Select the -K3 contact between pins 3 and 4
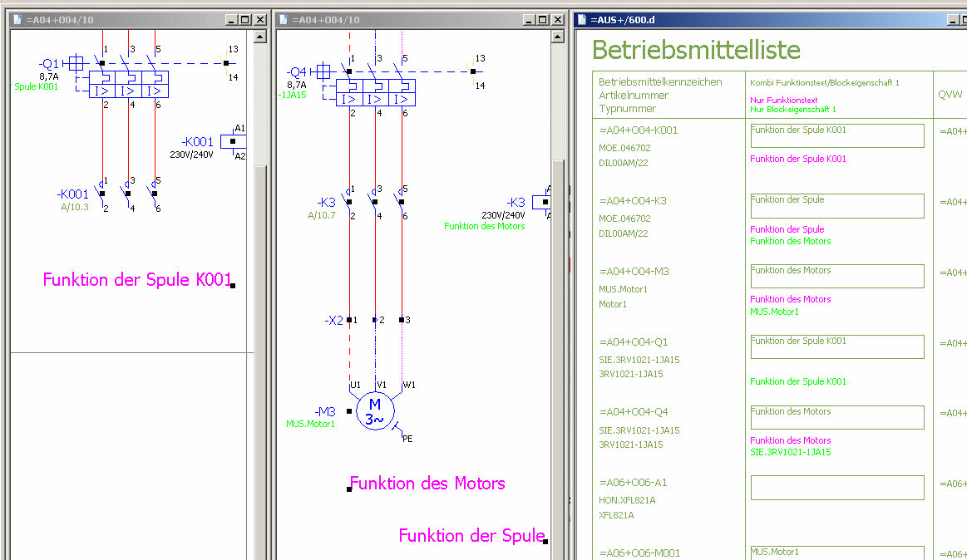Image resolution: width=967 pixels, height=560 pixels. [375, 202]
